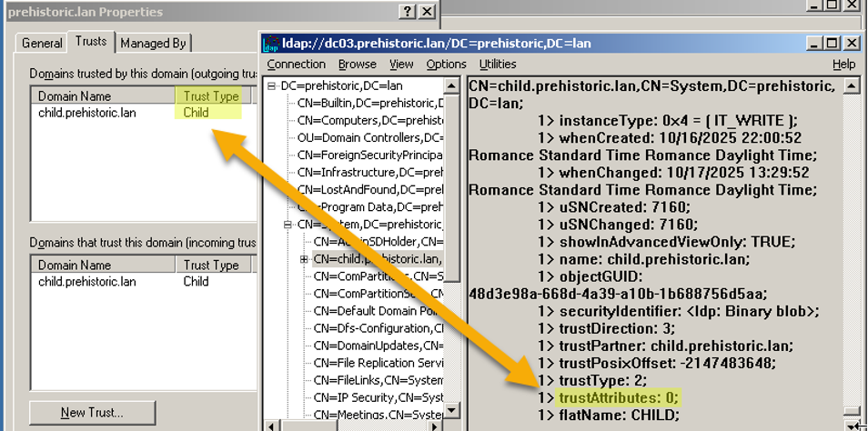Select CN=DomainUpdates tree item

pos(378,346)
